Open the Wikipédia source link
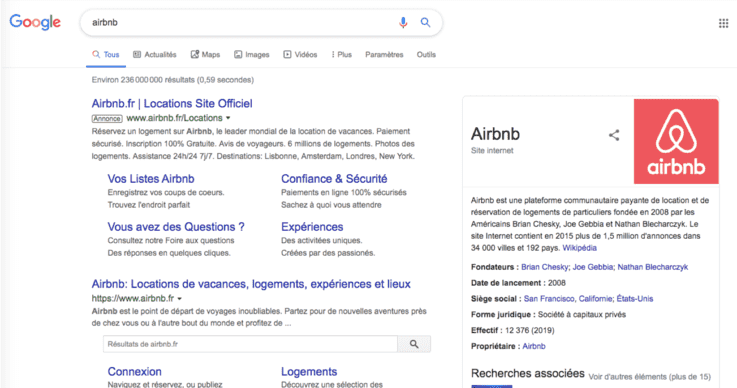Screen dimensions: 737x388 click(x=580, y=248)
